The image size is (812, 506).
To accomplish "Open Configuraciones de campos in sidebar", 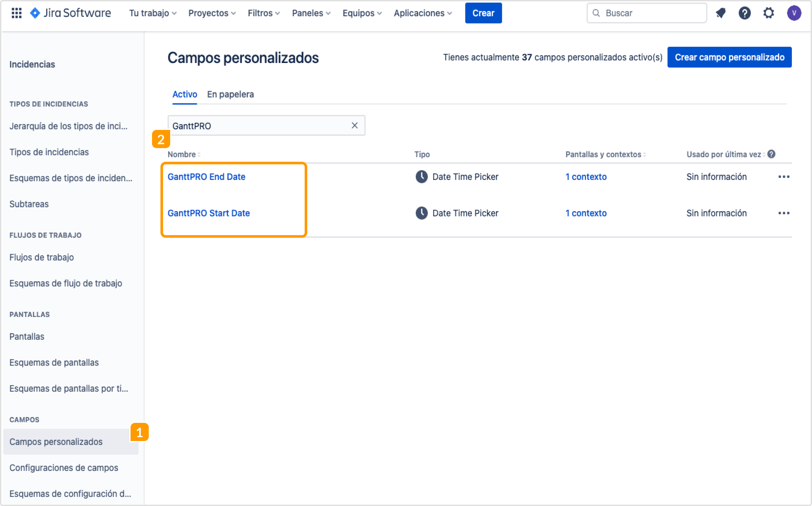I will point(64,468).
